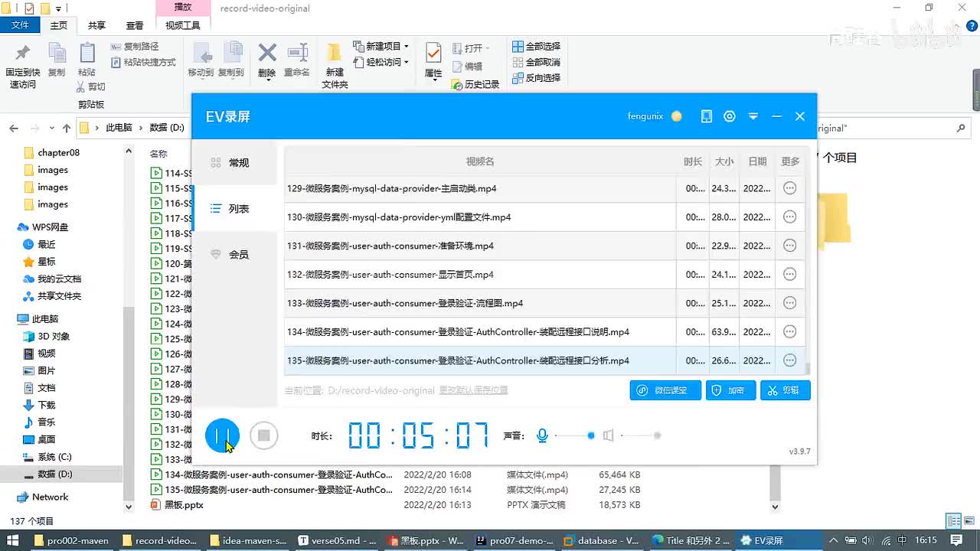980x551 pixels.
Task: Open more options for video 135
Action: [790, 360]
